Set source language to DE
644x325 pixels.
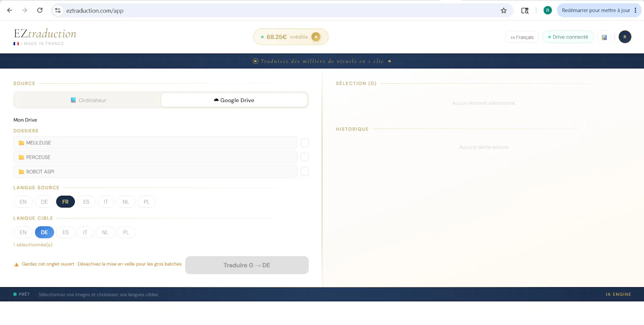[44, 202]
